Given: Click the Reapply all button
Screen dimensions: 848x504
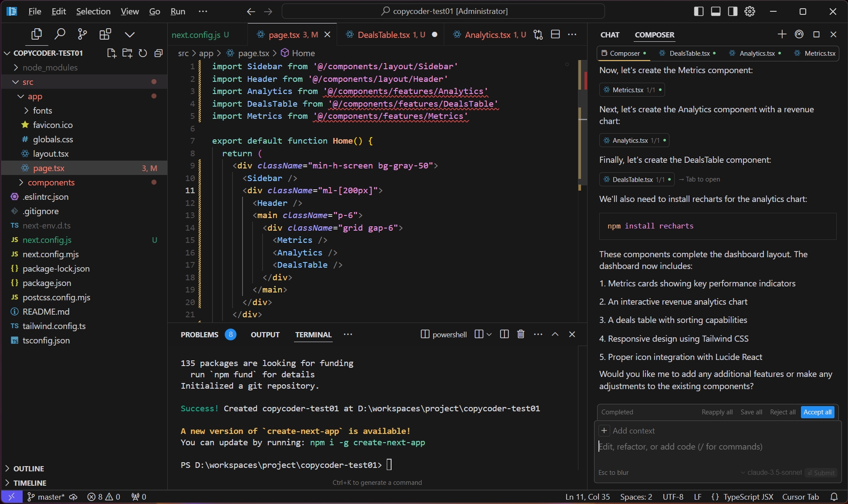Looking at the screenshot, I should tap(717, 412).
